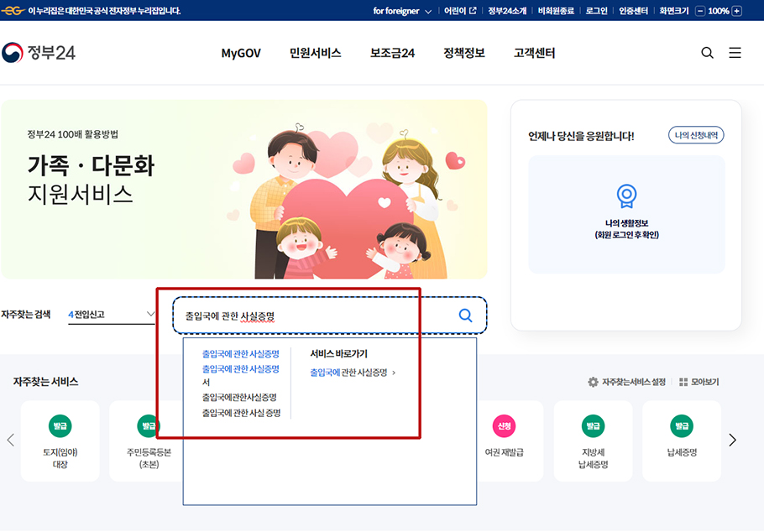Open the header search magnifier icon
The height and width of the screenshot is (532, 764).
pyautogui.click(x=707, y=53)
